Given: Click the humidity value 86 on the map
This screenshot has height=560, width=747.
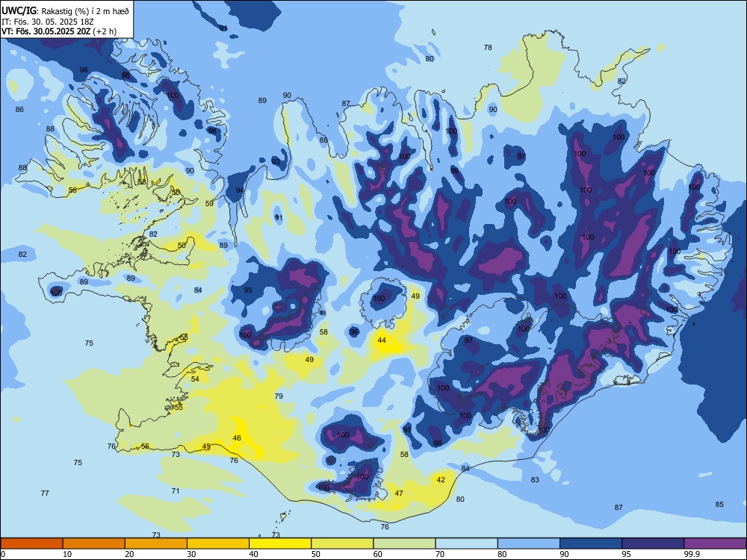Looking at the screenshot, I should pos(19,110).
